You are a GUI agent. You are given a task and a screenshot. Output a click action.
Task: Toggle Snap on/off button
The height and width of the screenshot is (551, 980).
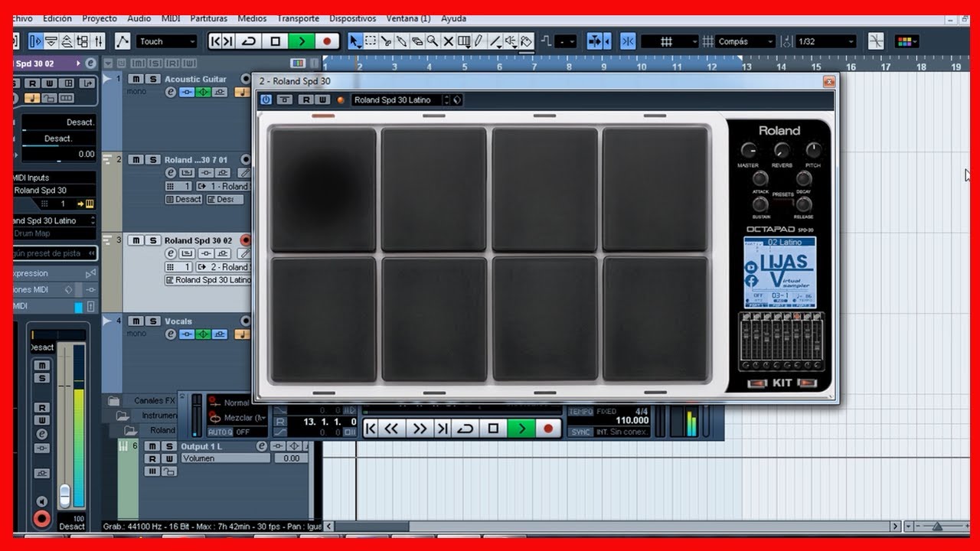tap(628, 41)
